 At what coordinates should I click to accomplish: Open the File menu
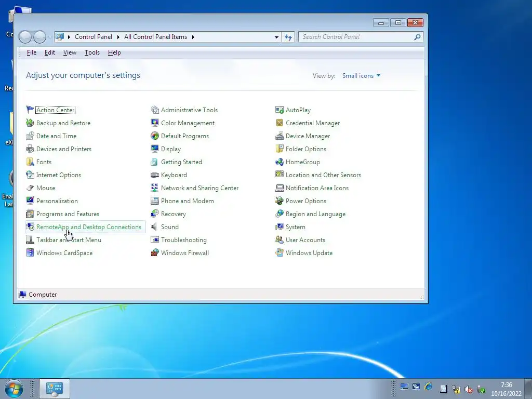(x=32, y=52)
